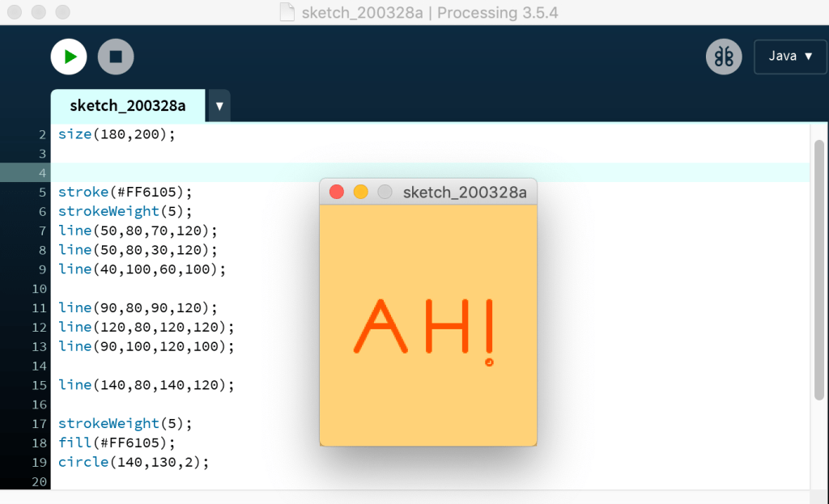Select the sketch_200328a editor tab
The image size is (829, 504).
pos(127,106)
